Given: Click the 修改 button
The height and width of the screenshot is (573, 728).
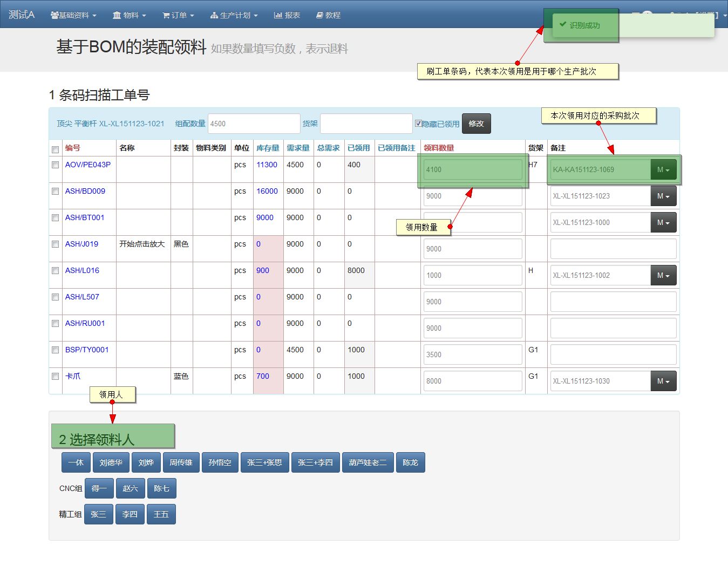Looking at the screenshot, I should 476,124.
